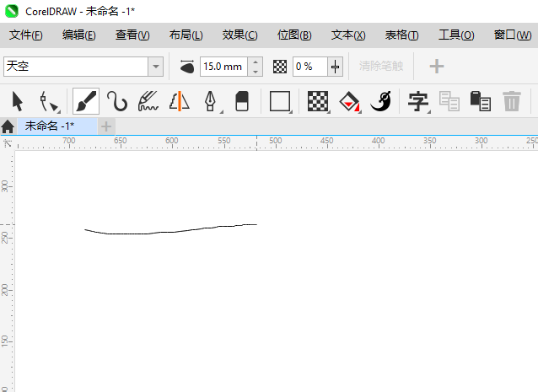Screen dimensions: 538x392
Task: Pick the Pen nib tool
Action: click(211, 101)
